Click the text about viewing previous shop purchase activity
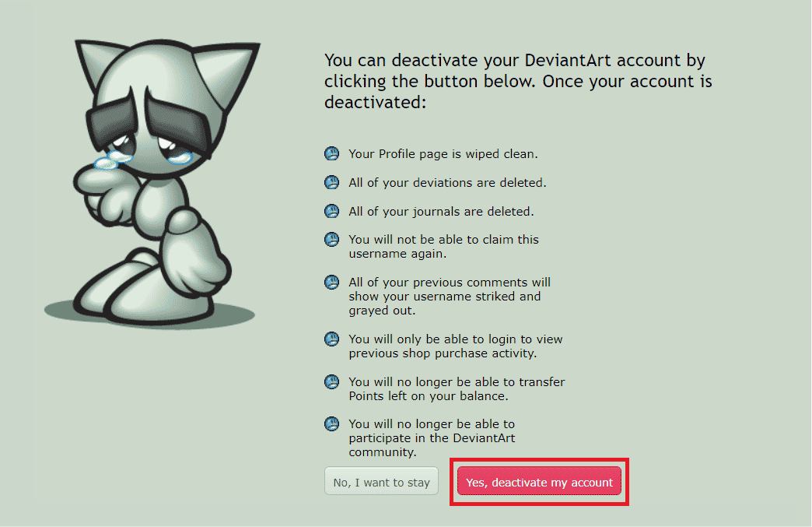This screenshot has height=527, width=812. pyautogui.click(x=456, y=346)
